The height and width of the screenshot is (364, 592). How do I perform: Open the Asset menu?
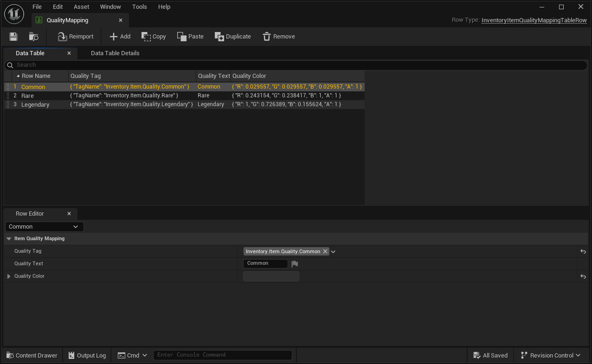pyautogui.click(x=81, y=7)
